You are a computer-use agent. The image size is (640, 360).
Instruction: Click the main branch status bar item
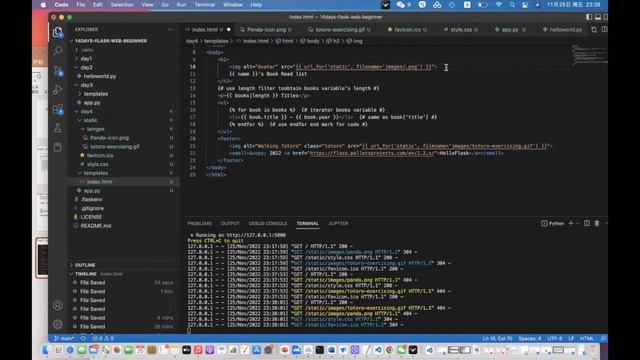click(64, 338)
